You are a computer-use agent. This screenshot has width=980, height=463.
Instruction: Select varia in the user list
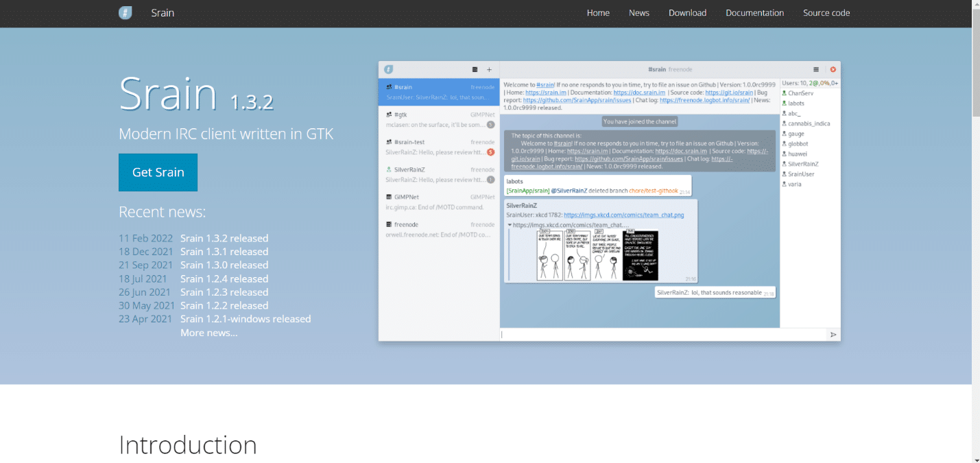[795, 184]
